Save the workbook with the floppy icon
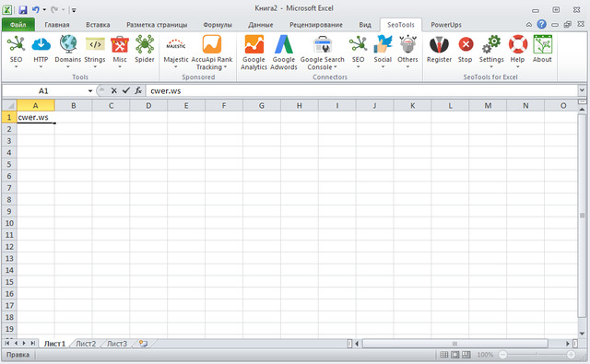The width and height of the screenshot is (590, 364). coord(23,10)
